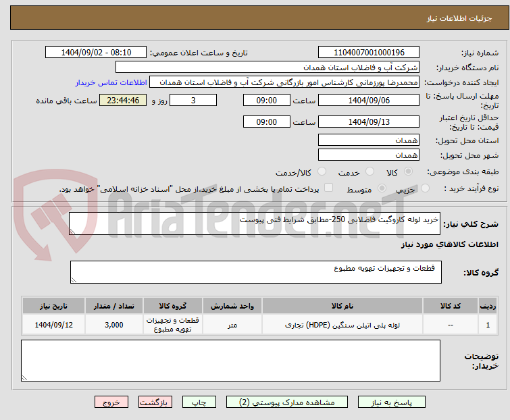Click the HDPE pipe item name cell
Viewport: 510px width, 420px height.
[342, 325]
